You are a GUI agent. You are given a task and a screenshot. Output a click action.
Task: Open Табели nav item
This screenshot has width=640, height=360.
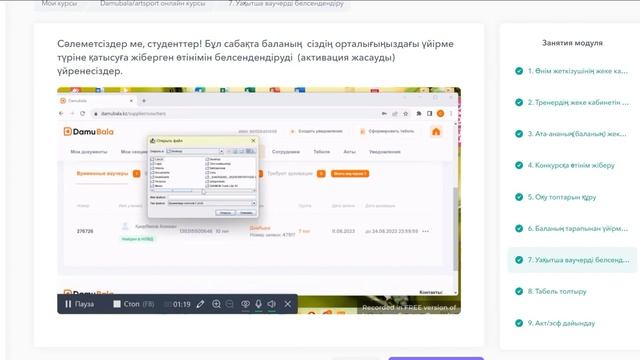[x=322, y=151]
